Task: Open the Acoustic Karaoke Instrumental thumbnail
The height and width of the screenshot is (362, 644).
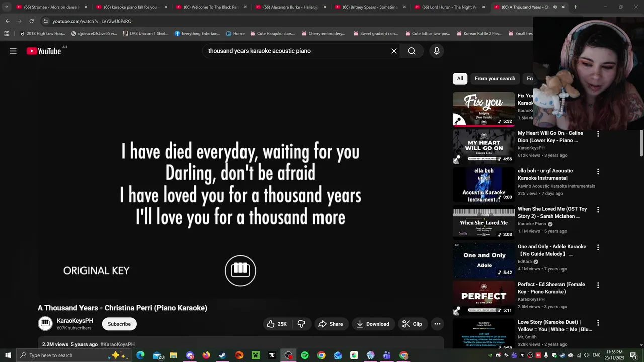Action: (484, 185)
